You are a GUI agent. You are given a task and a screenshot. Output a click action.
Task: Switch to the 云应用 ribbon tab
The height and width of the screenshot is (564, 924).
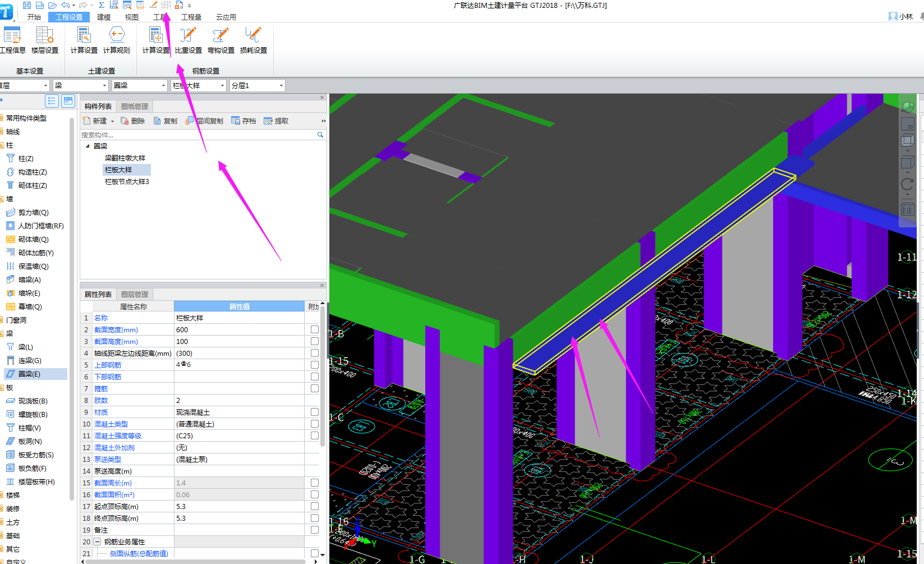pyautogui.click(x=226, y=17)
